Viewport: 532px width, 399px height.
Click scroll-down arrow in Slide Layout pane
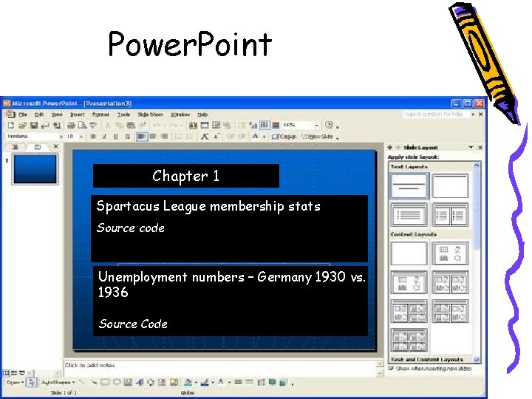(x=477, y=359)
